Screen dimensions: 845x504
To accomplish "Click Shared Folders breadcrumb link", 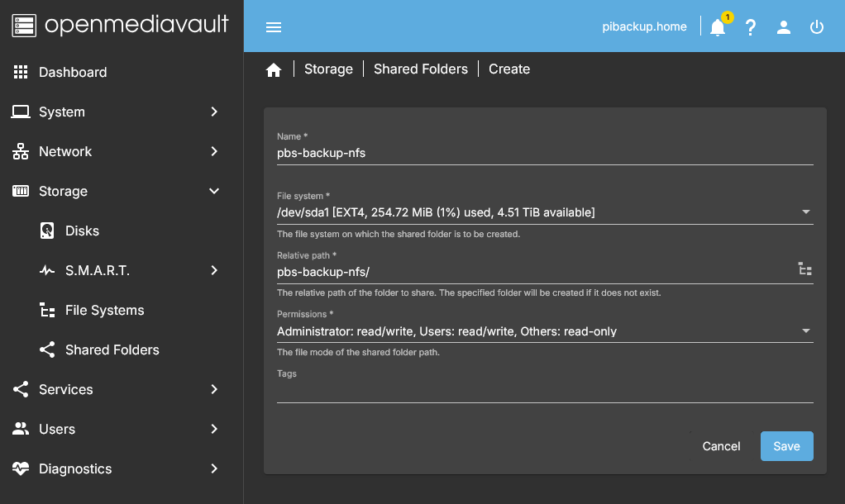I will 420,69.
